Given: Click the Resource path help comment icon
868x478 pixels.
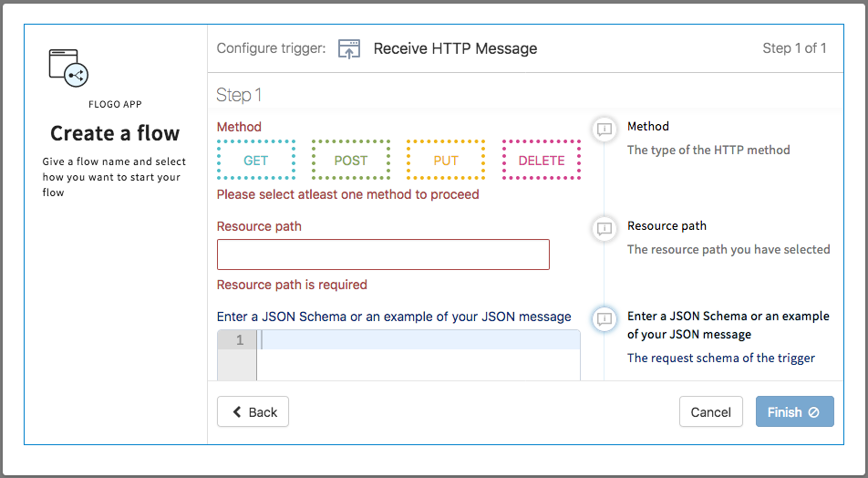Looking at the screenshot, I should point(604,228).
